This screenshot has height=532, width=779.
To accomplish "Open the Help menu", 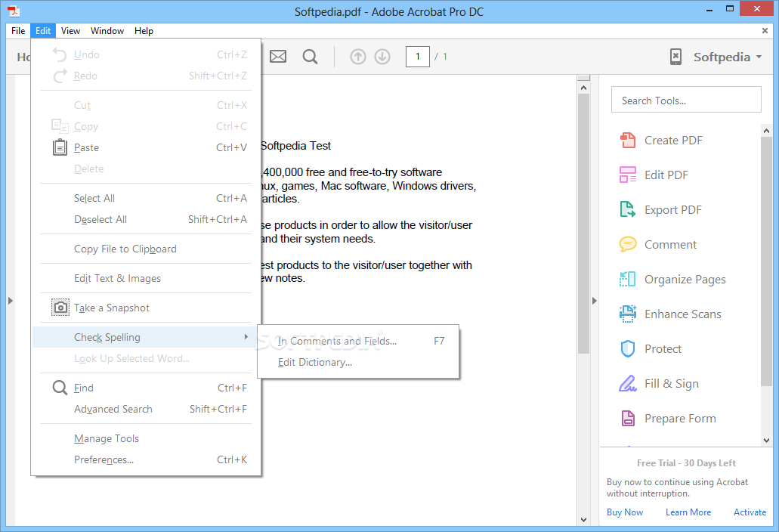I will click(x=144, y=31).
